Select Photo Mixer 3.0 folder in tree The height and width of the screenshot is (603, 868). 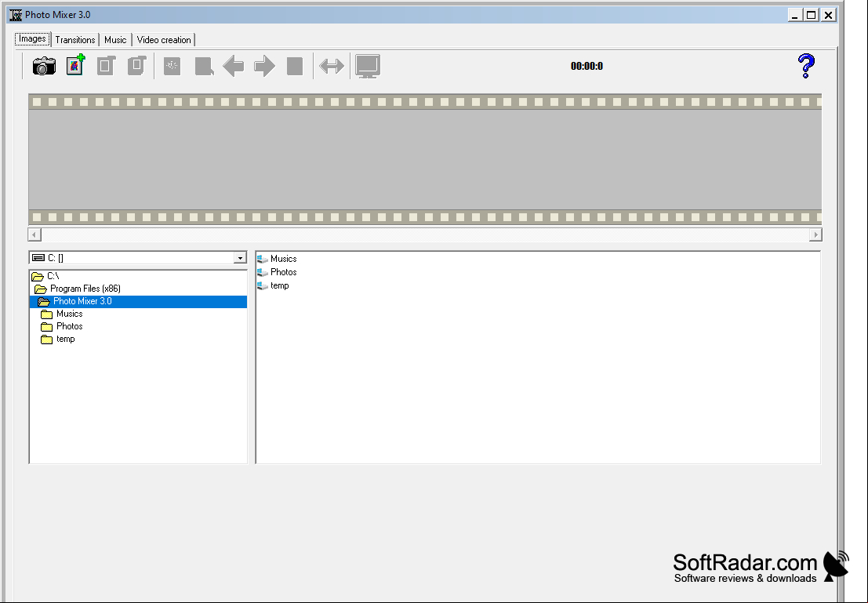tap(138, 301)
